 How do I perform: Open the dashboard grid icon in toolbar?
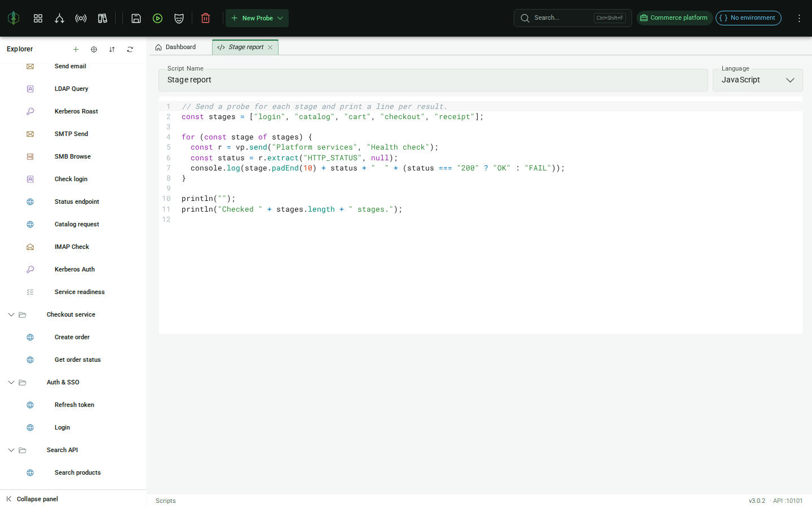tap(38, 18)
